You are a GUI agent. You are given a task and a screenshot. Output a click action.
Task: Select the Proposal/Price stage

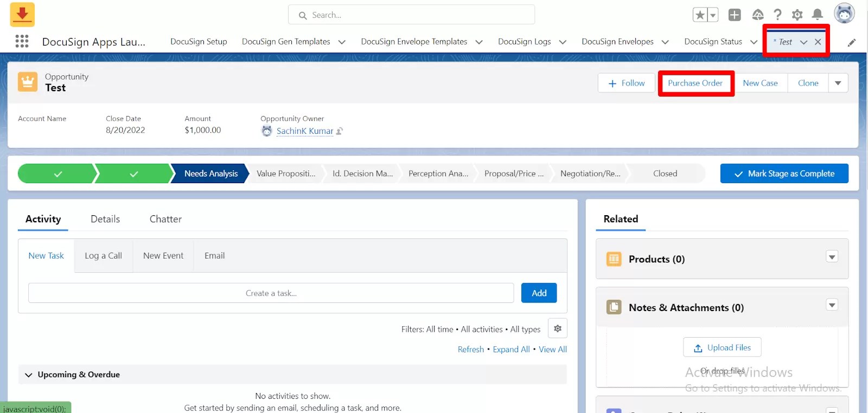(514, 173)
